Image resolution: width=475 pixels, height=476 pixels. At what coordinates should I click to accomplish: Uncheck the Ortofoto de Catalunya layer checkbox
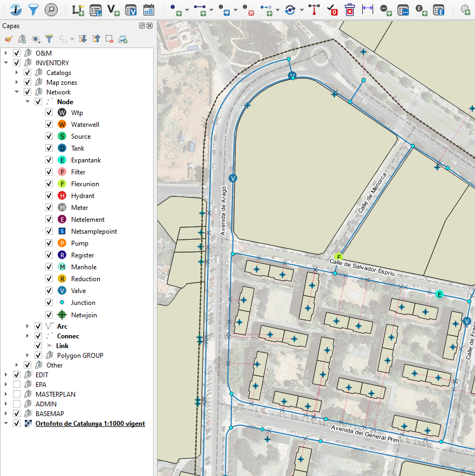tap(17, 423)
